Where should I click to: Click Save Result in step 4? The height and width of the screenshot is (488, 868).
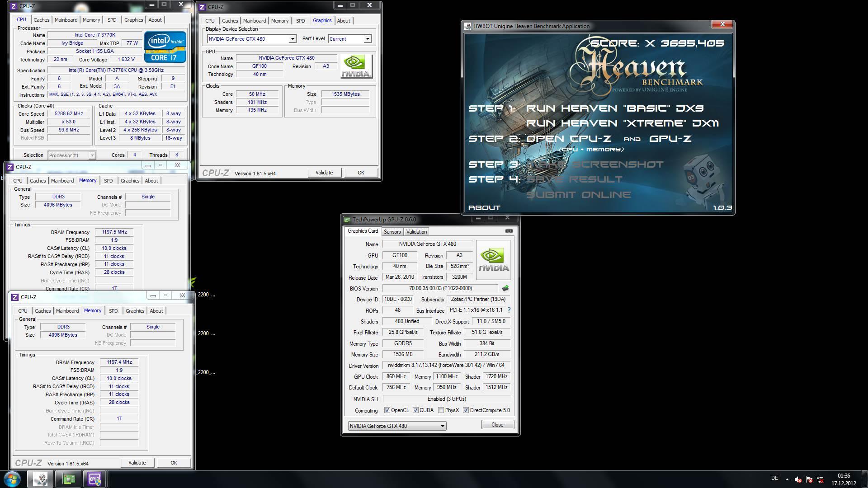[574, 179]
